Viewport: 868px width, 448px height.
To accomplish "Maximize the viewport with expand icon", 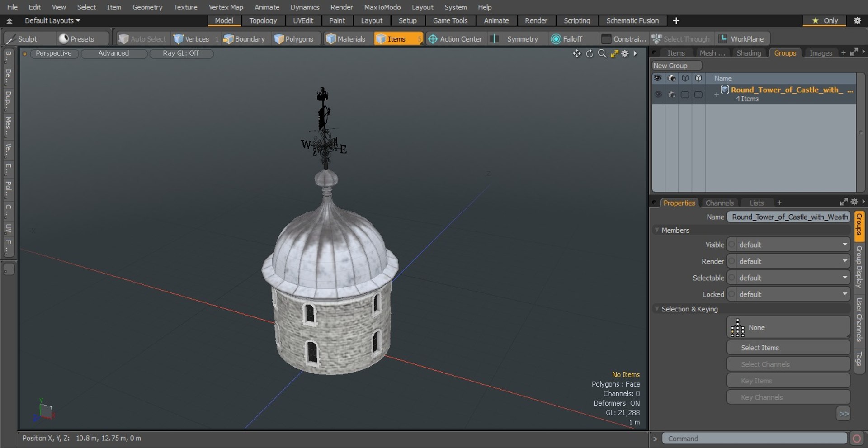I will click(x=614, y=54).
